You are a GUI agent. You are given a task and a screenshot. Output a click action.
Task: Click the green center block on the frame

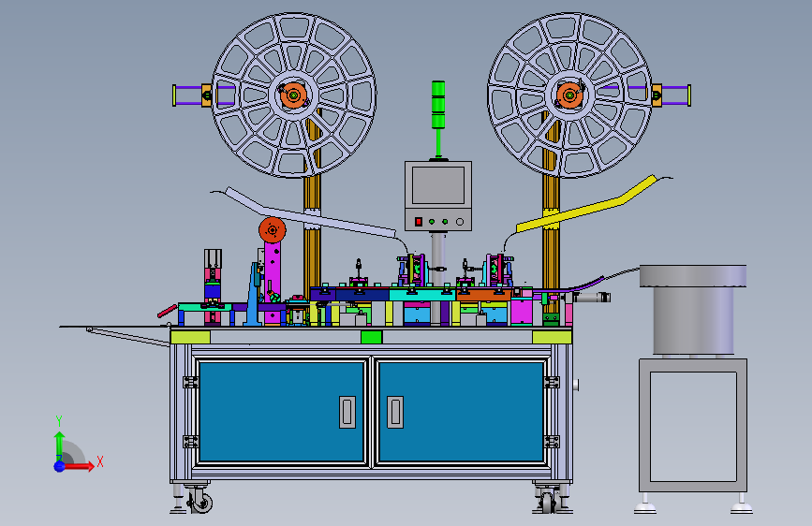(371, 337)
